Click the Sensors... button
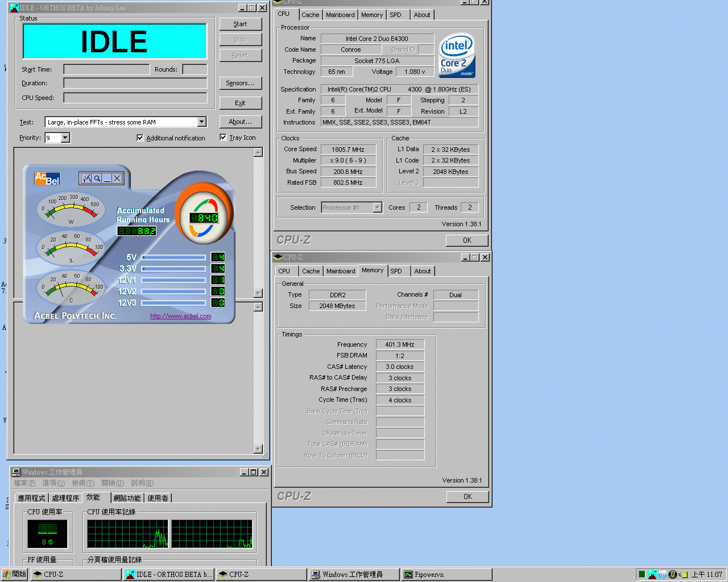Image resolution: width=728 pixels, height=582 pixels. (241, 83)
